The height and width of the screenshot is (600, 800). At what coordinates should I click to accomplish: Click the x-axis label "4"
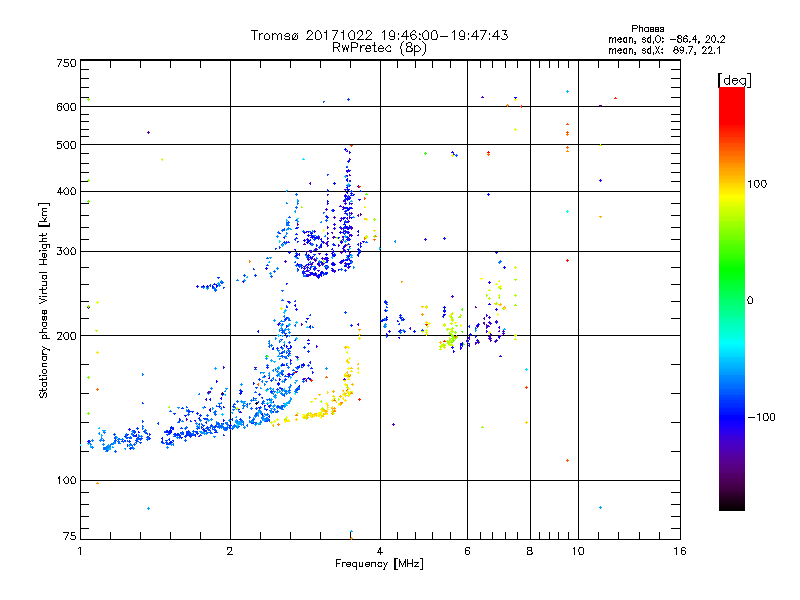pyautogui.click(x=380, y=551)
